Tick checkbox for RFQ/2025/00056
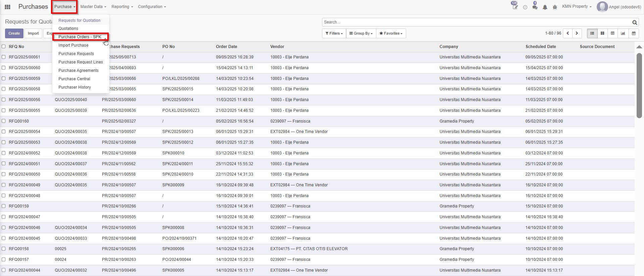The image size is (644, 276). (x=4, y=100)
